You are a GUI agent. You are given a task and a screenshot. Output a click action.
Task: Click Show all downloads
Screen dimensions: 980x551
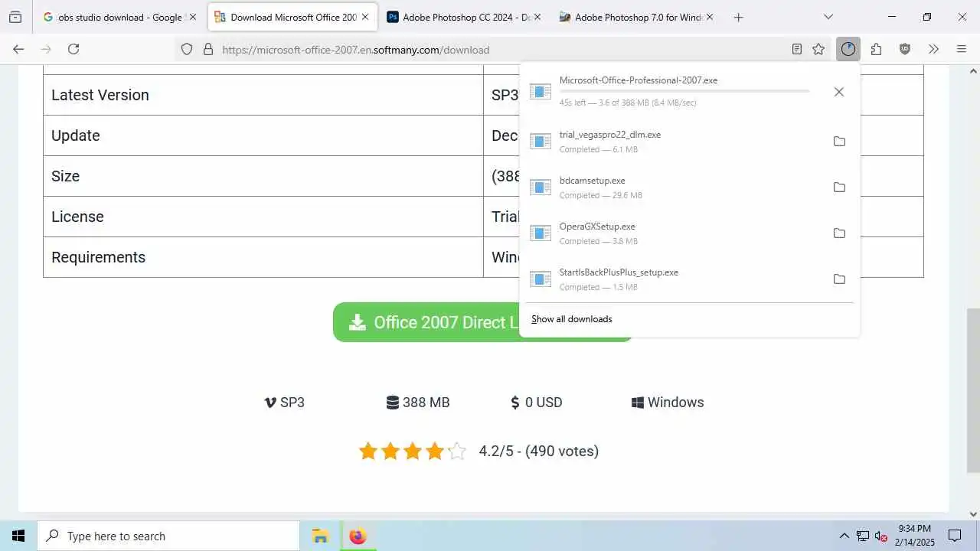pos(572,319)
